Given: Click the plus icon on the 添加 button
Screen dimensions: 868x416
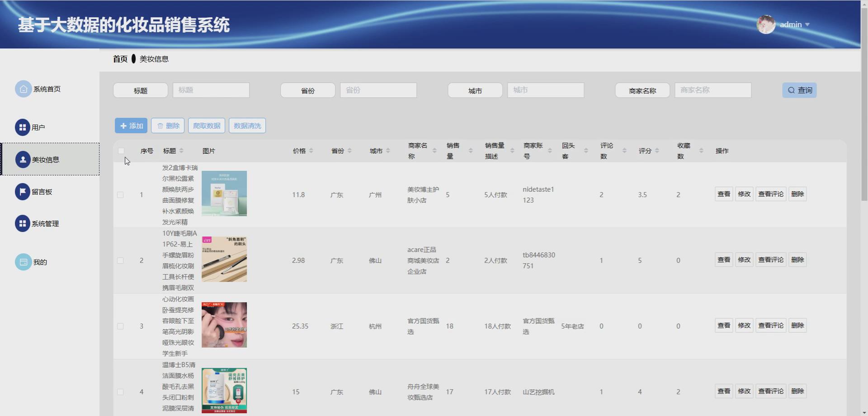Looking at the screenshot, I should pos(123,125).
